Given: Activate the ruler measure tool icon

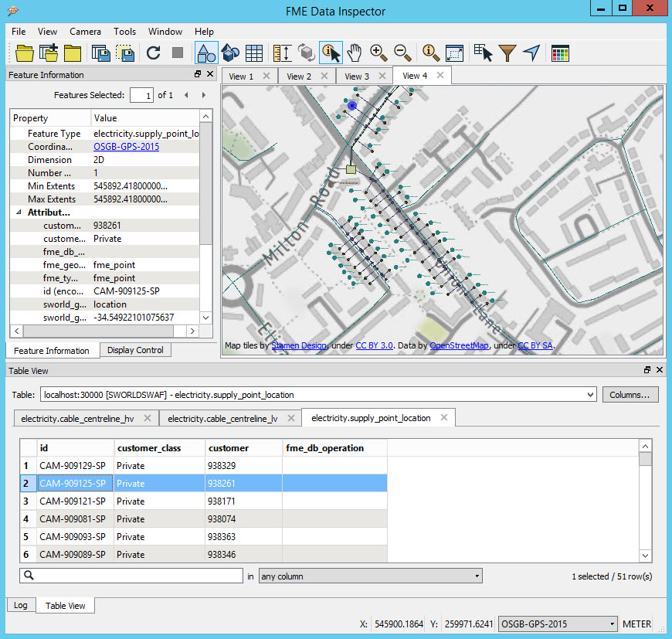Looking at the screenshot, I should pos(283,53).
